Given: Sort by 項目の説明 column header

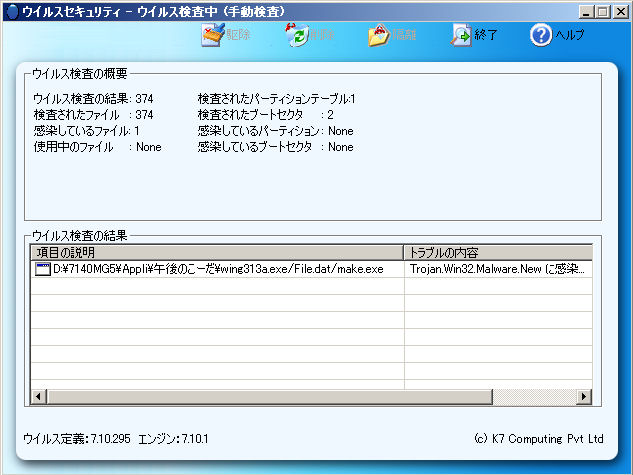Looking at the screenshot, I should (216, 251).
